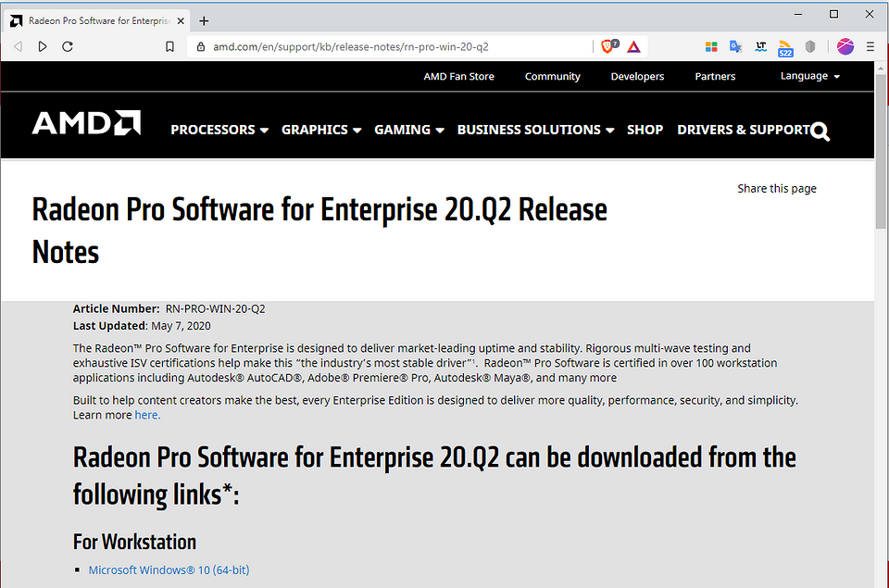Click the RSS feed extension with 522 badge
889x588 pixels.
point(784,47)
